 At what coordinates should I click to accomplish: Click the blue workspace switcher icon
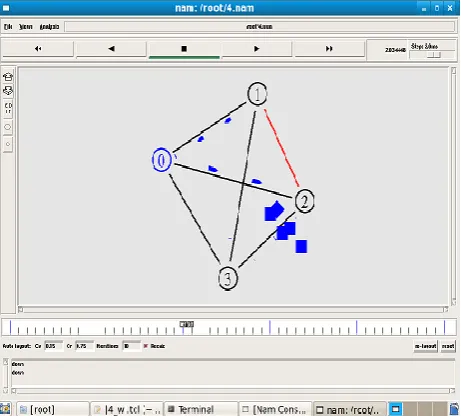click(x=396, y=409)
